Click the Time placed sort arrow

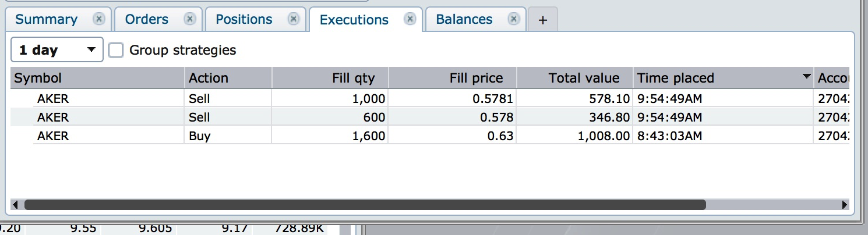tap(806, 77)
